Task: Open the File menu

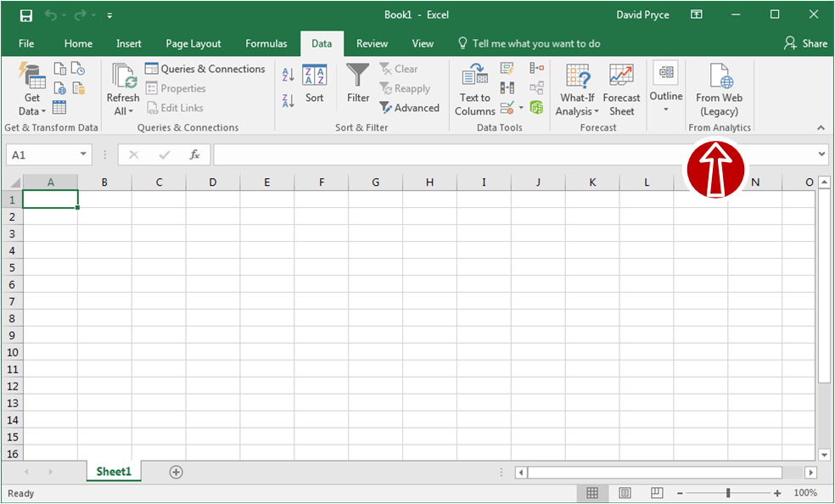Action: pos(26,43)
